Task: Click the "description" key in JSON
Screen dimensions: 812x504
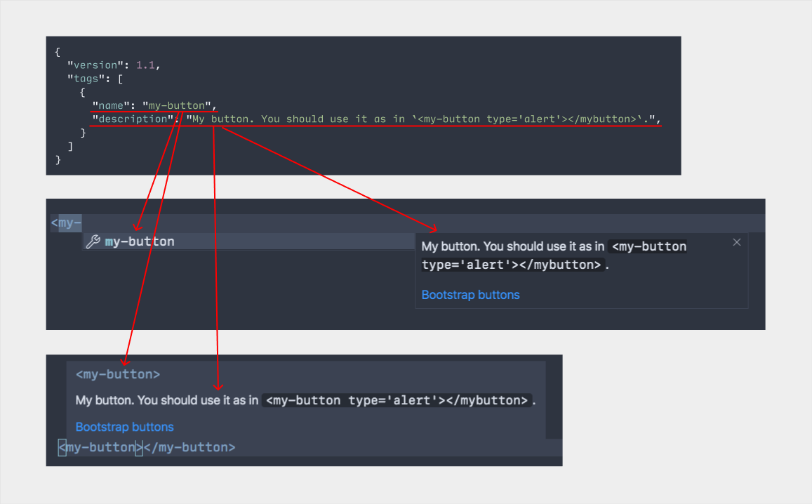Action: (134, 119)
